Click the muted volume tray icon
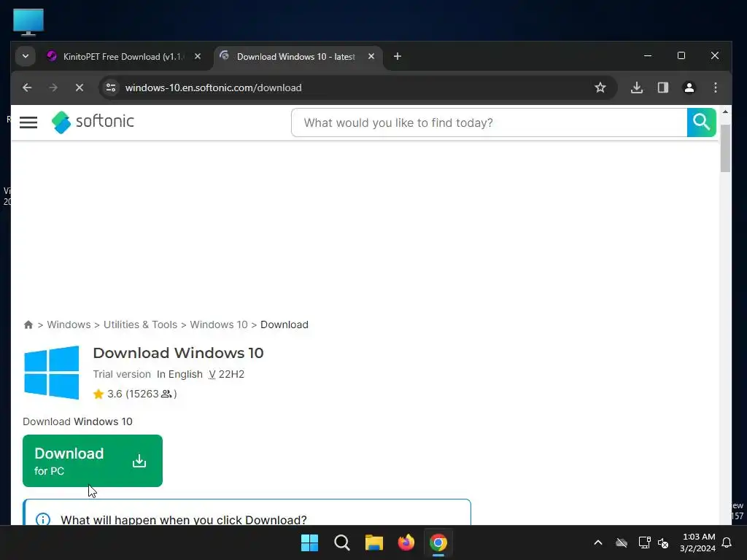This screenshot has width=747, height=560. pyautogui.click(x=663, y=542)
